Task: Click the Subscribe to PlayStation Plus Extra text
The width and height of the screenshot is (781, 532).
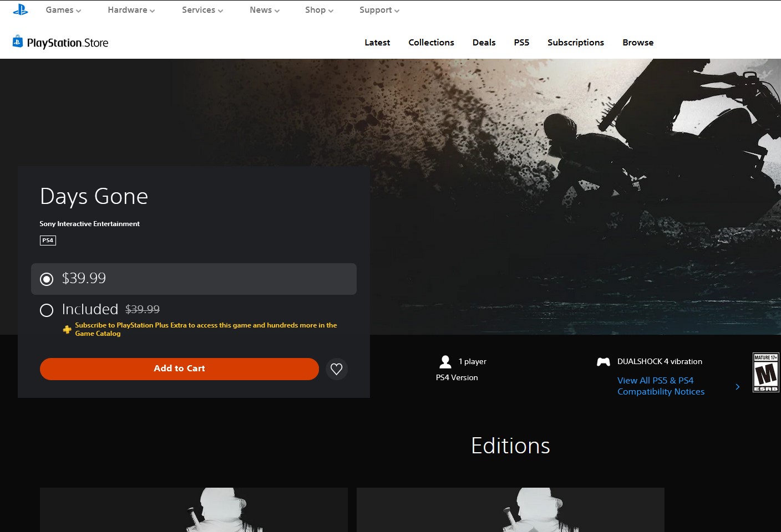Action: point(206,329)
